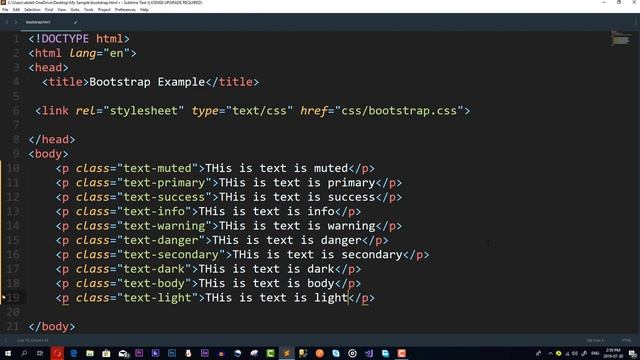640x360 pixels.
Task: Open Windows taskbar search
Action: click(x=24, y=353)
